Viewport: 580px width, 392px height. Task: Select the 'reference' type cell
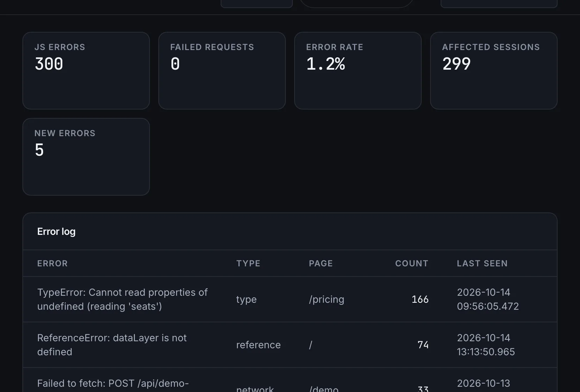click(258, 345)
